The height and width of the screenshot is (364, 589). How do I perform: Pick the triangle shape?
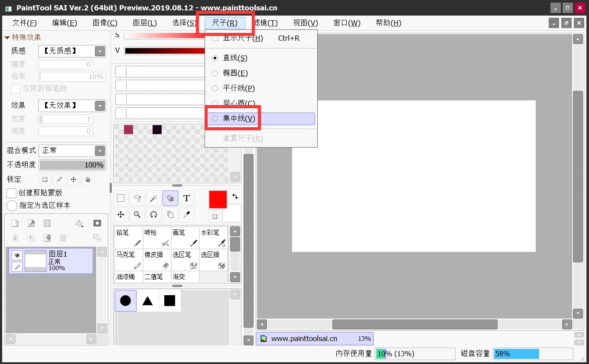click(x=148, y=300)
